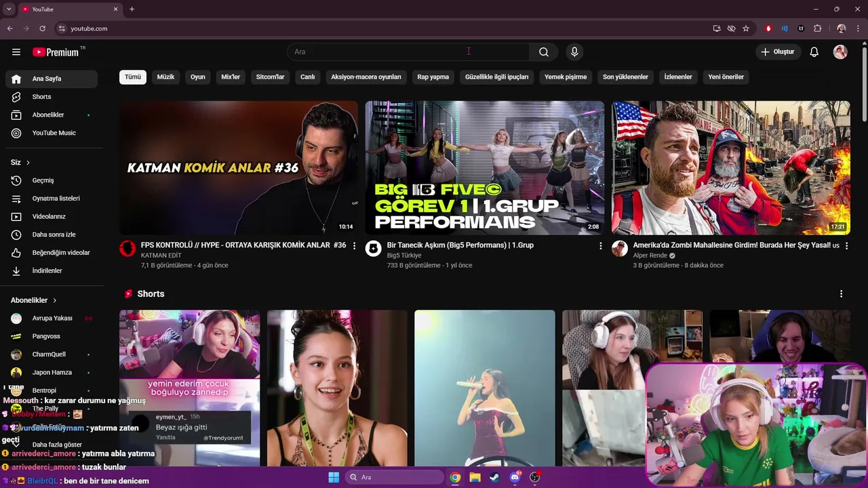The height and width of the screenshot is (488, 868).
Task: Play the Amerika'da Zombi Mahallesi thumbnail
Action: click(x=731, y=168)
